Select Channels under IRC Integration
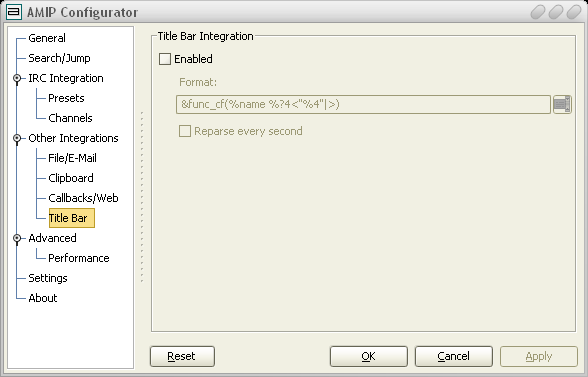The image size is (588, 377). click(70, 118)
